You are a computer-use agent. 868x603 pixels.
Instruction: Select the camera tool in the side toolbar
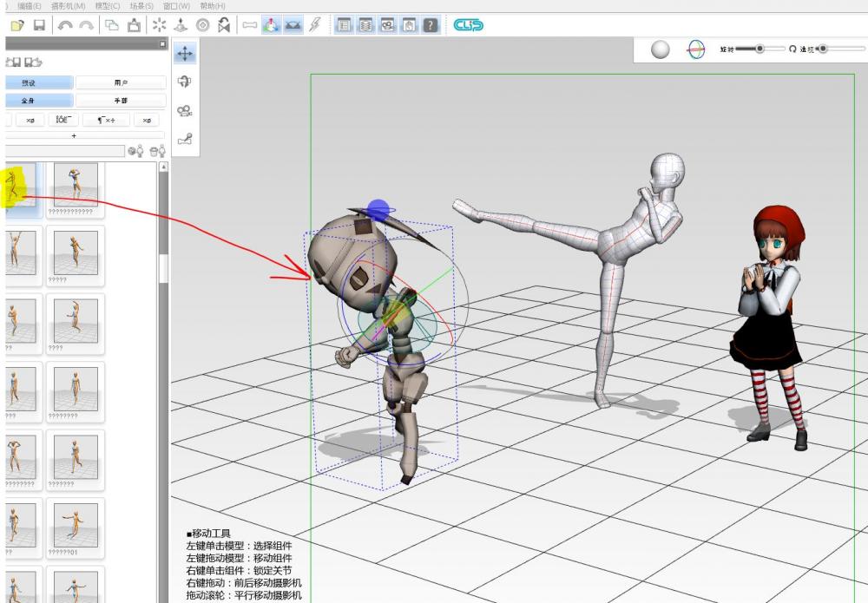coord(184,111)
